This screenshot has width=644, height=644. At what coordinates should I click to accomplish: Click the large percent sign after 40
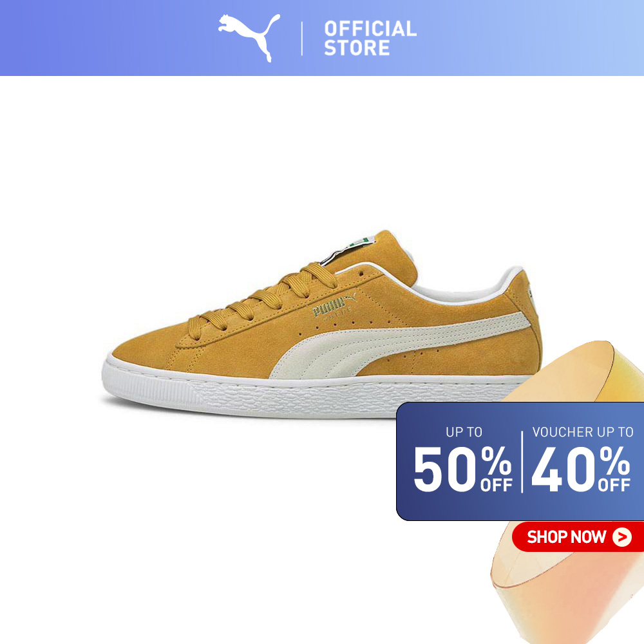615,461
